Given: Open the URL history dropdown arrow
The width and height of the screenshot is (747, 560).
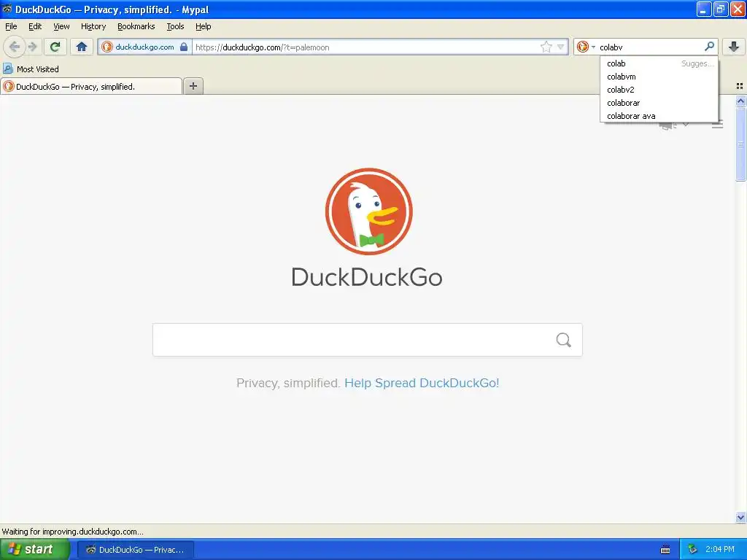Looking at the screenshot, I should pos(561,47).
